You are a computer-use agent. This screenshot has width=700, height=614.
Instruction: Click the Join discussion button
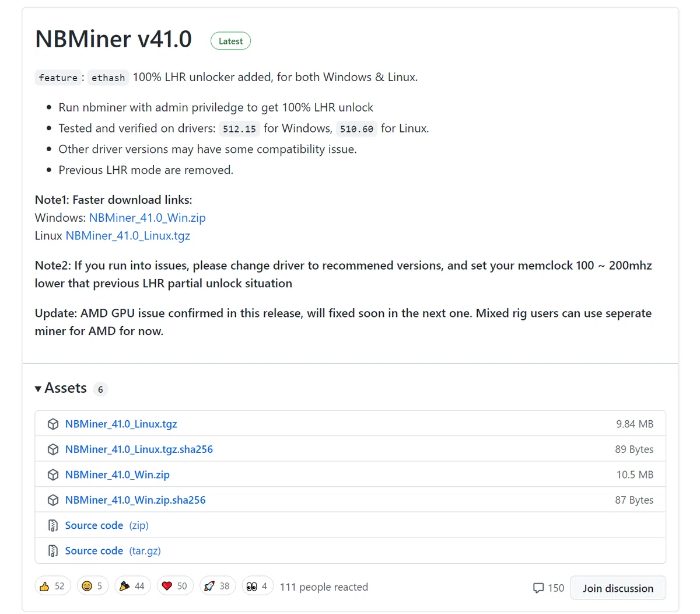(x=618, y=588)
